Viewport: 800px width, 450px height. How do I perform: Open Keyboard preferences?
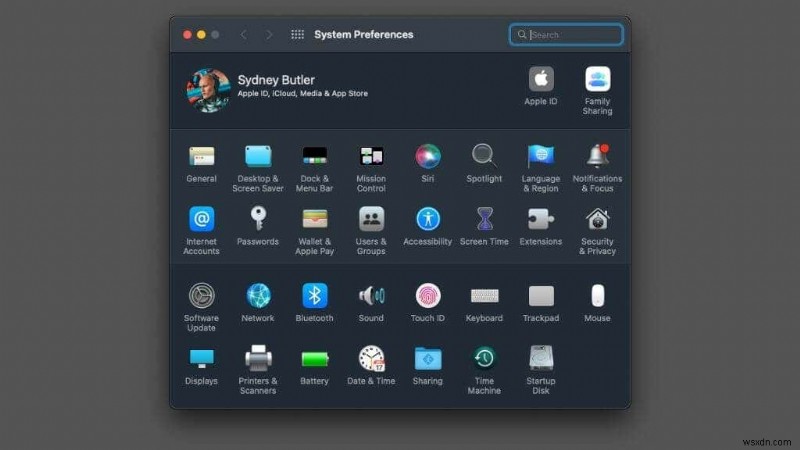pos(484,295)
